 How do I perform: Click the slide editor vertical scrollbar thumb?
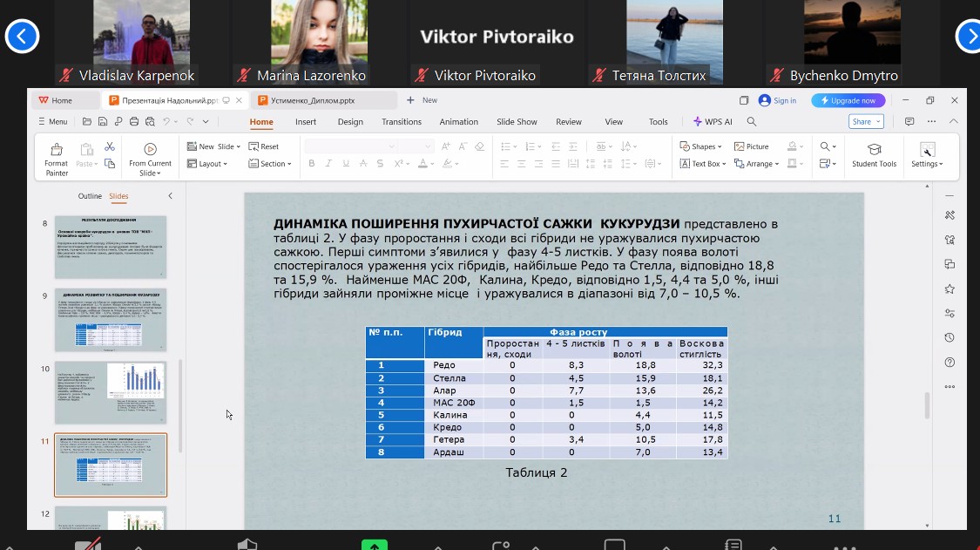[927, 405]
